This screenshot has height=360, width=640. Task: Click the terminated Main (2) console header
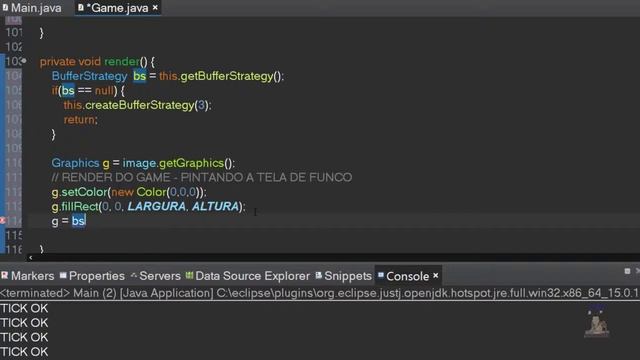pyautogui.click(x=319, y=293)
